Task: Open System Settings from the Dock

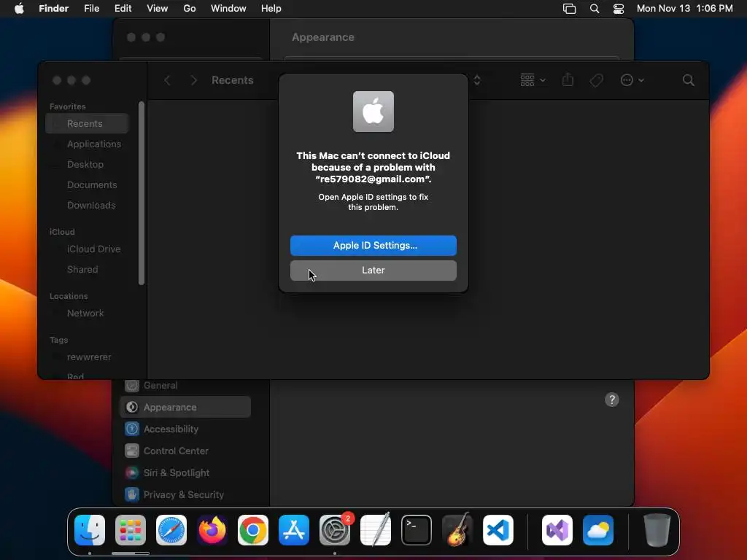Action: coord(334,530)
